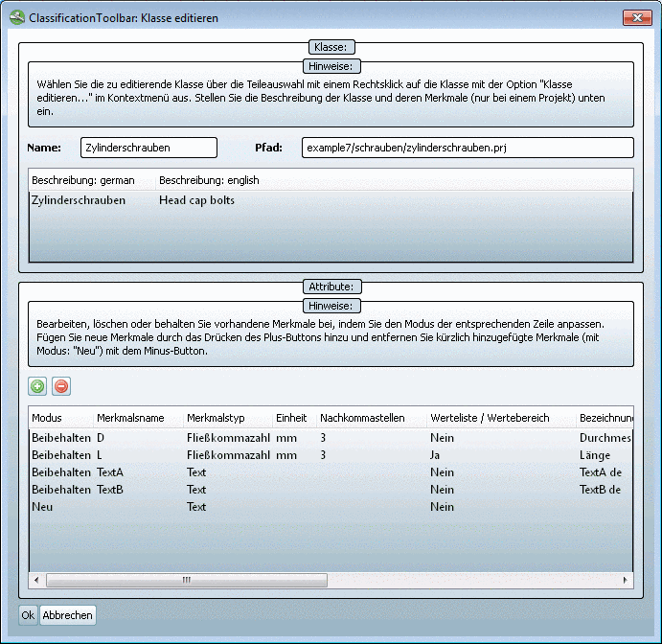Click the ClassificationToolbar title bar icon
The image size is (662, 644).
click(x=17, y=18)
